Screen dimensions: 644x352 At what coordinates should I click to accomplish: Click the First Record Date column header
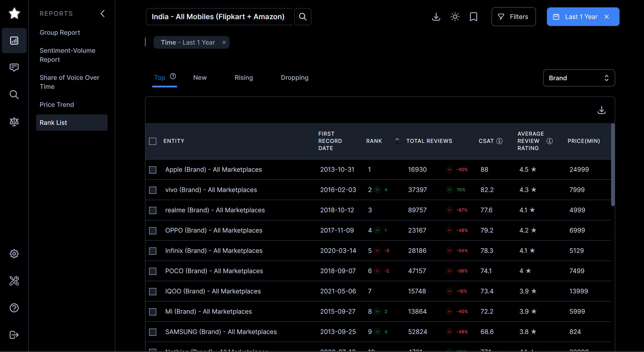click(330, 141)
